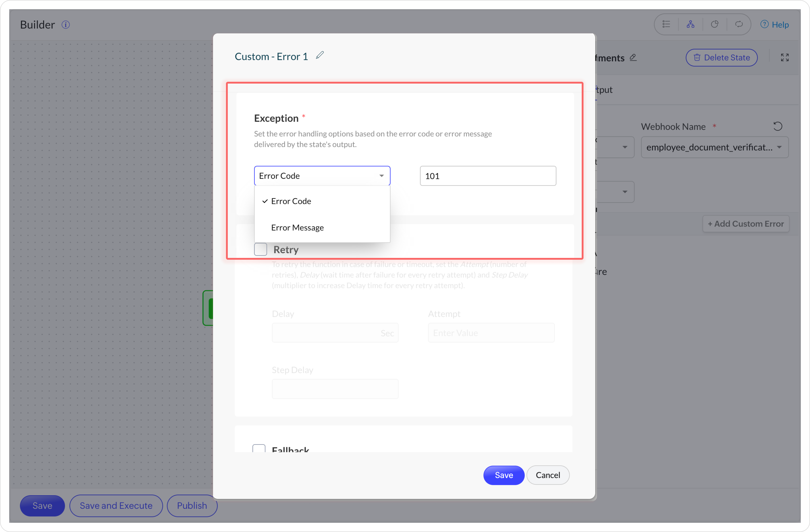Select Error Message from the dropdown list
The width and height of the screenshot is (810, 532).
(297, 227)
